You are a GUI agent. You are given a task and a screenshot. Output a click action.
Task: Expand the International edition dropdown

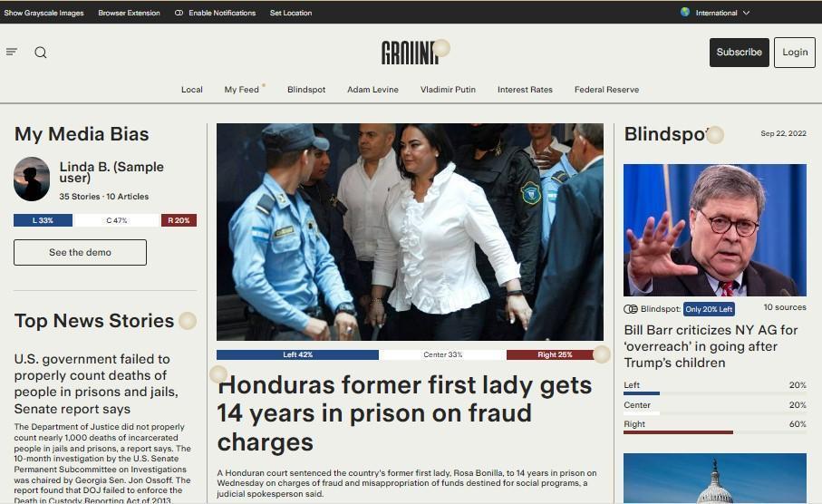pos(722,13)
